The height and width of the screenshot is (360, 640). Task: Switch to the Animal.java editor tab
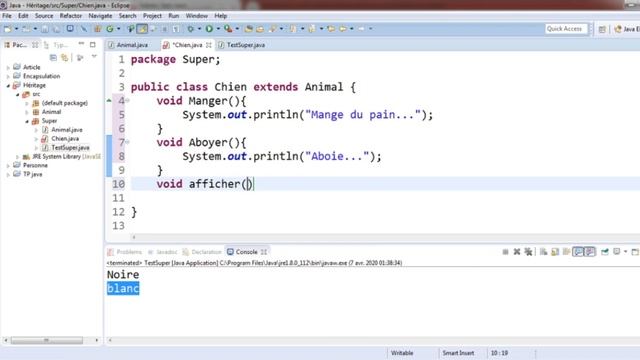128,45
